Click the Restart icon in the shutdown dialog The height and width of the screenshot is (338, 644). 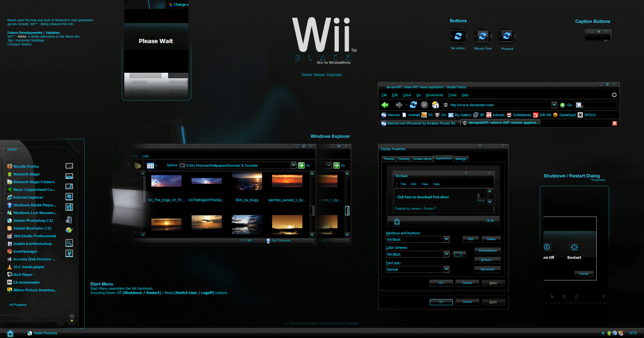[574, 247]
